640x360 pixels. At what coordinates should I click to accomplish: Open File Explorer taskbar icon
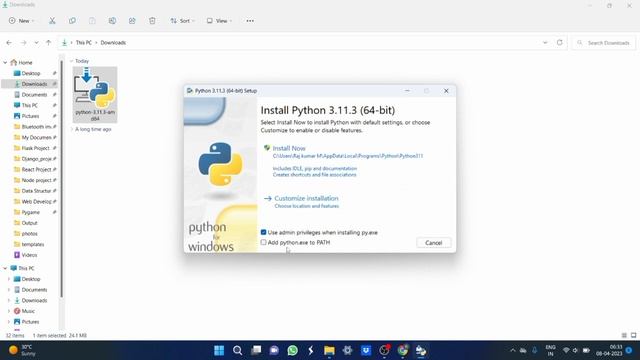(x=329, y=350)
